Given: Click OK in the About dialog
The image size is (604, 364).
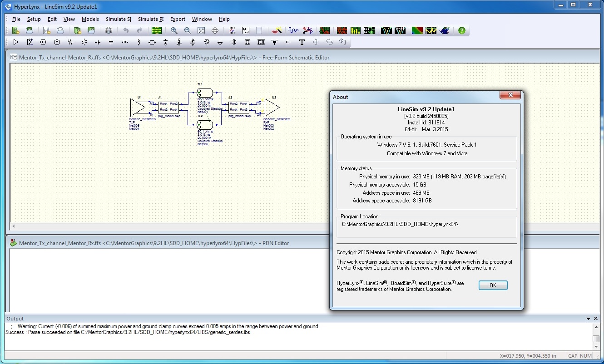Looking at the screenshot, I should pyautogui.click(x=493, y=285).
